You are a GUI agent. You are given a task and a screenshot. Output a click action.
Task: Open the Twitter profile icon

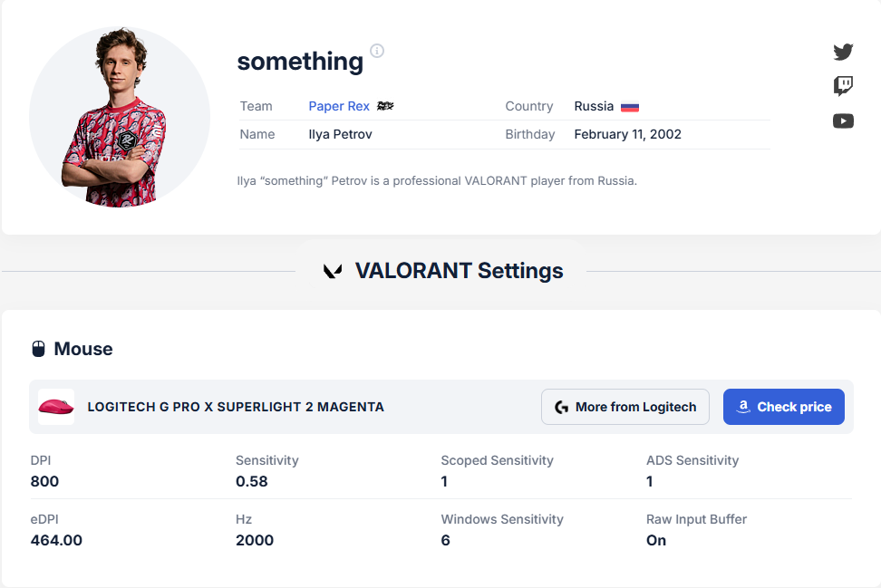843,52
